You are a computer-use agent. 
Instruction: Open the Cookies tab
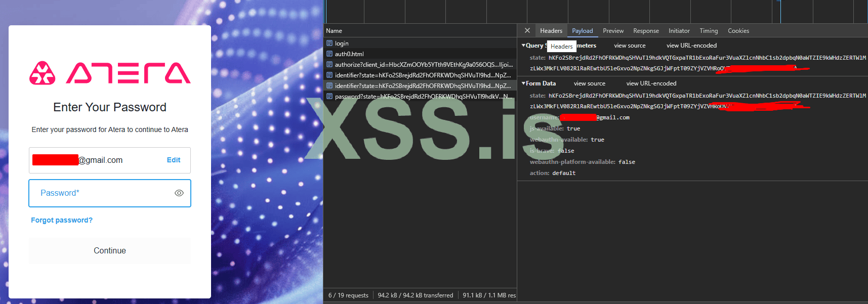coord(738,31)
